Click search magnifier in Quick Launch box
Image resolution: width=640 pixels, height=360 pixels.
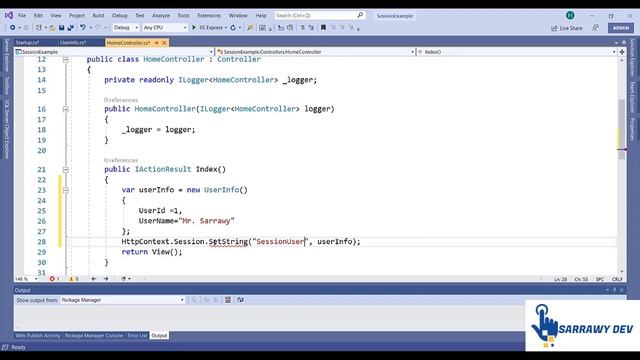360,15
